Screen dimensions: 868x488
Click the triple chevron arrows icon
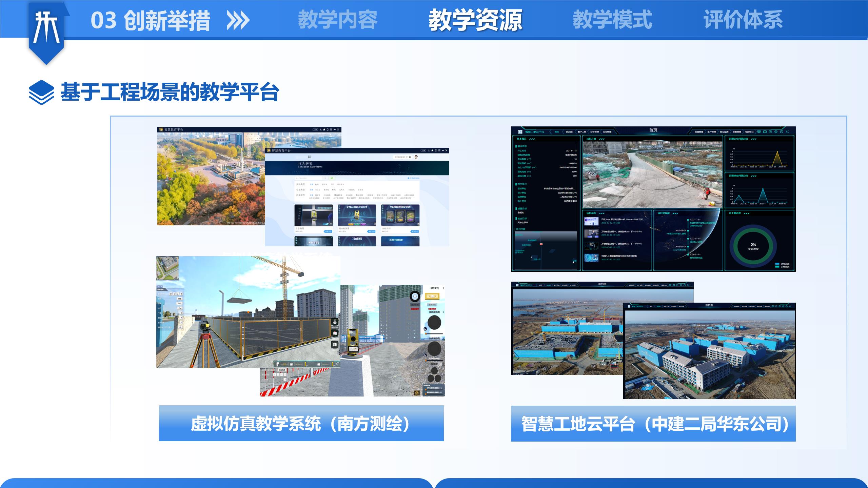(x=238, y=20)
